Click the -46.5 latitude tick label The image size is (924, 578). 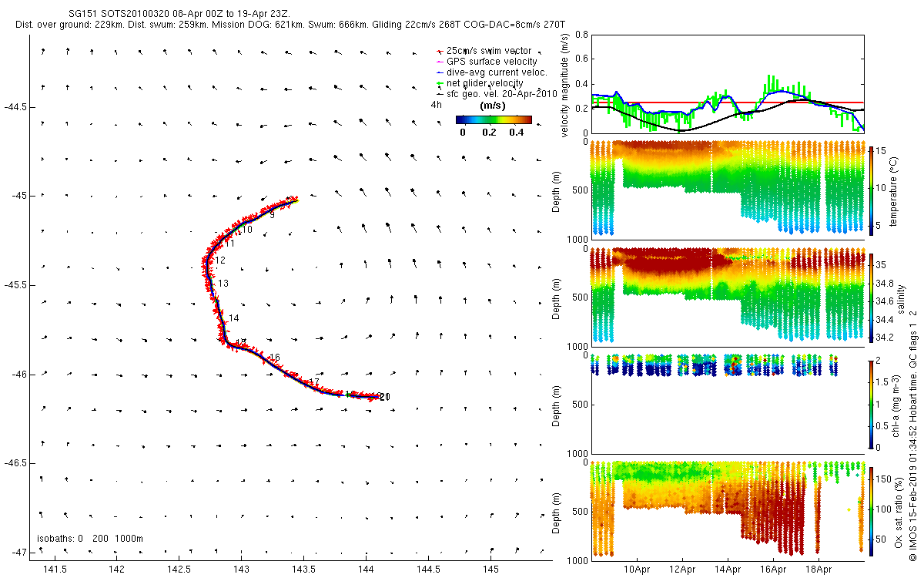18,463
